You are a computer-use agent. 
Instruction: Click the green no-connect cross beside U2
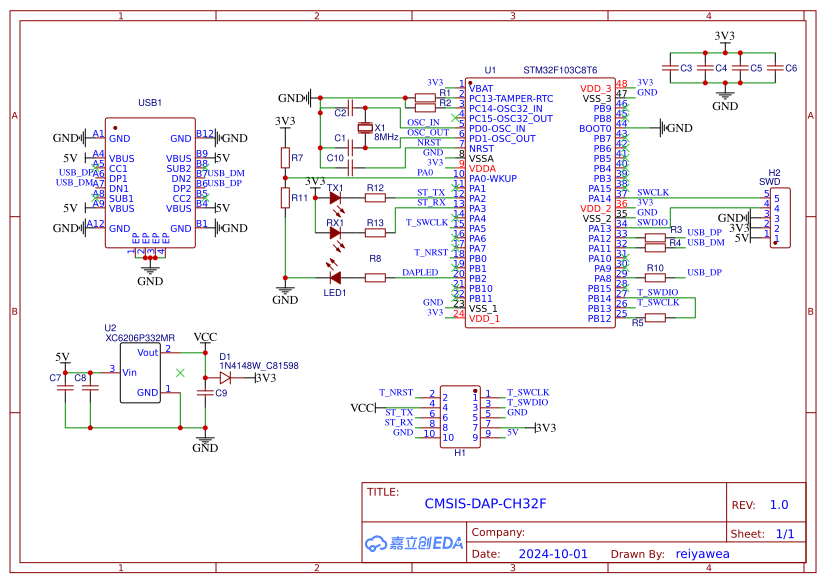(180, 373)
